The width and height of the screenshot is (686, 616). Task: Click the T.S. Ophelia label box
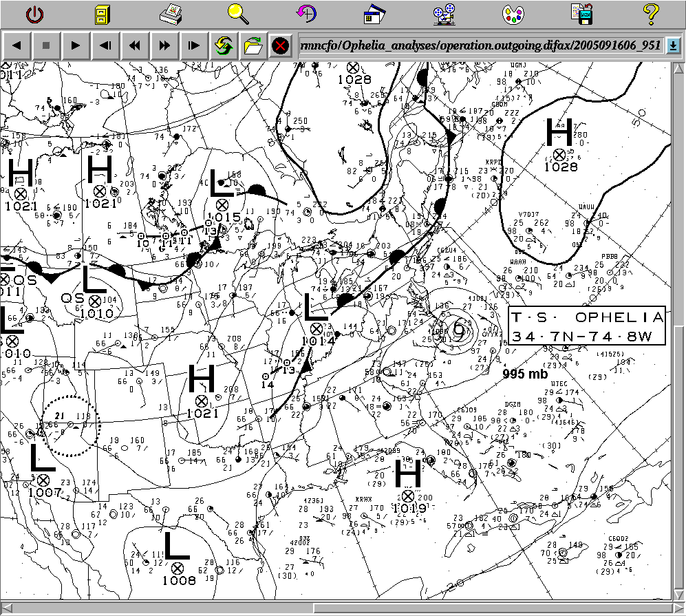588,326
